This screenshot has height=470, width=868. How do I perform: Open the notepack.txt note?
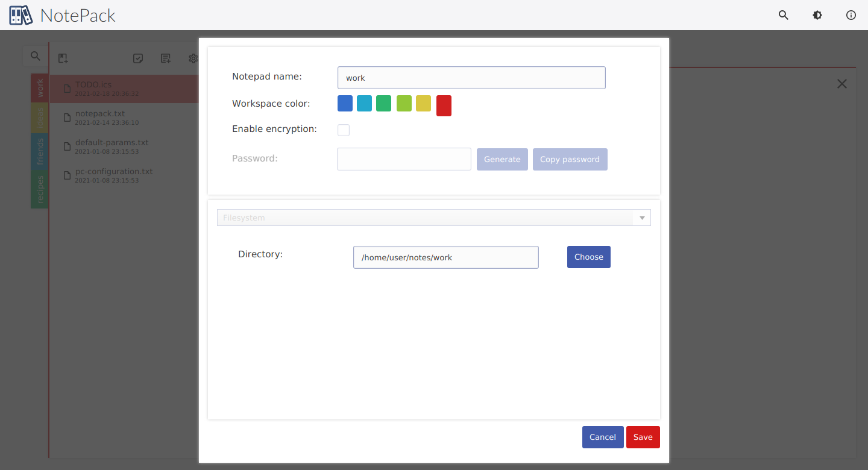(124, 117)
